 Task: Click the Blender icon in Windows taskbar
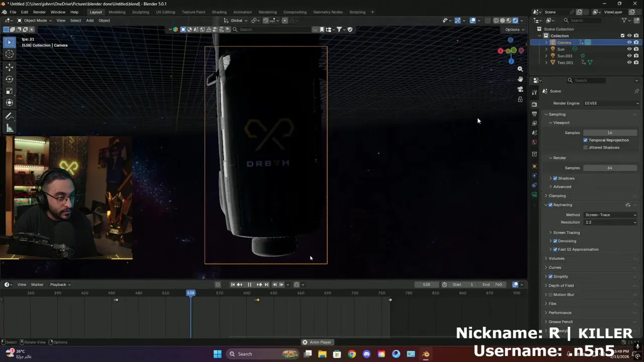click(x=426, y=354)
